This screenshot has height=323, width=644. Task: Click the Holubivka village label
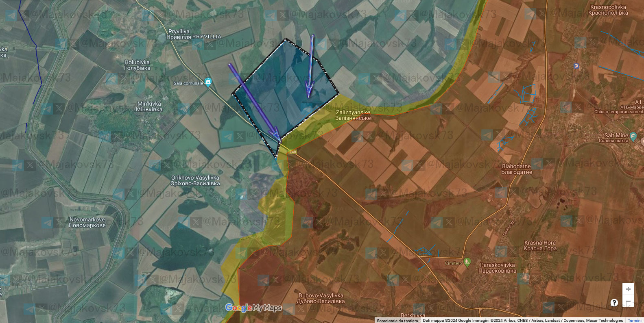[x=137, y=65]
